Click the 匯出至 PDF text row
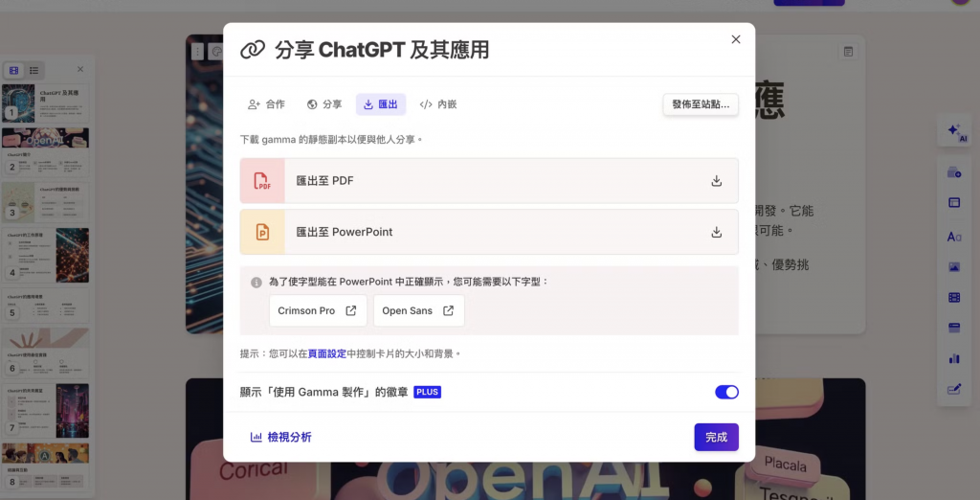This screenshot has height=500, width=980. [x=489, y=181]
